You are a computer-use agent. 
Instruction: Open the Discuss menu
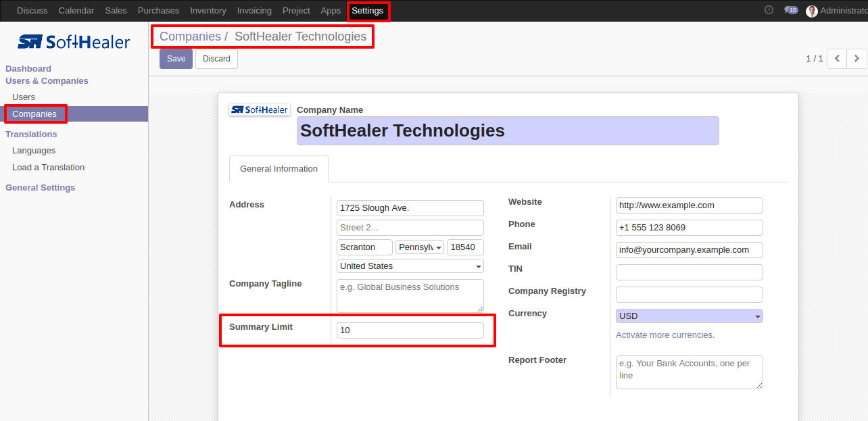click(x=32, y=11)
